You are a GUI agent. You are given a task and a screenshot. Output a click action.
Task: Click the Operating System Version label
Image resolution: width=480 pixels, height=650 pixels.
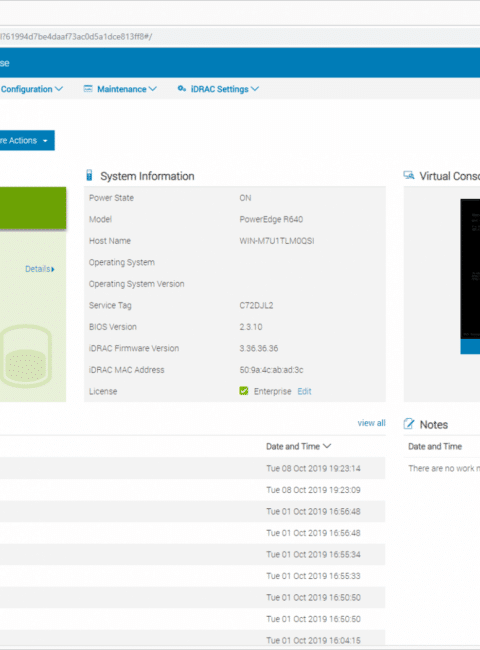136,284
